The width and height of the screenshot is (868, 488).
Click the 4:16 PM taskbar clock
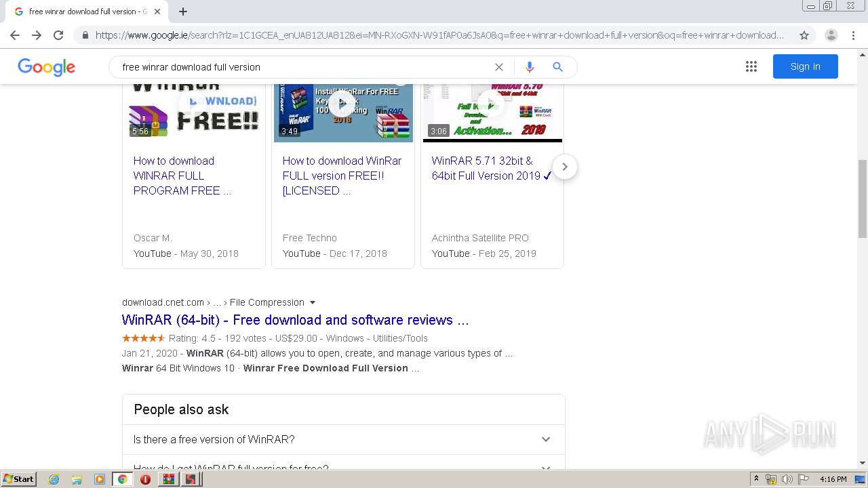833,479
